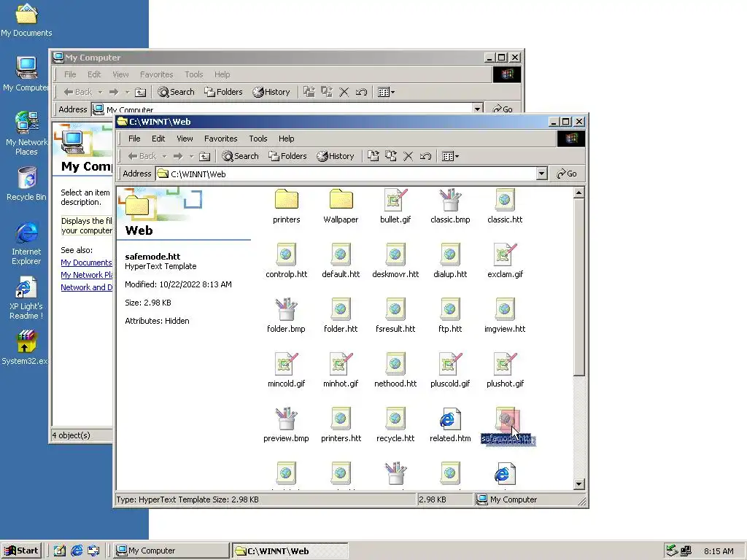The height and width of the screenshot is (560, 747).
Task: Show History pane in Web window
Action: click(x=336, y=156)
